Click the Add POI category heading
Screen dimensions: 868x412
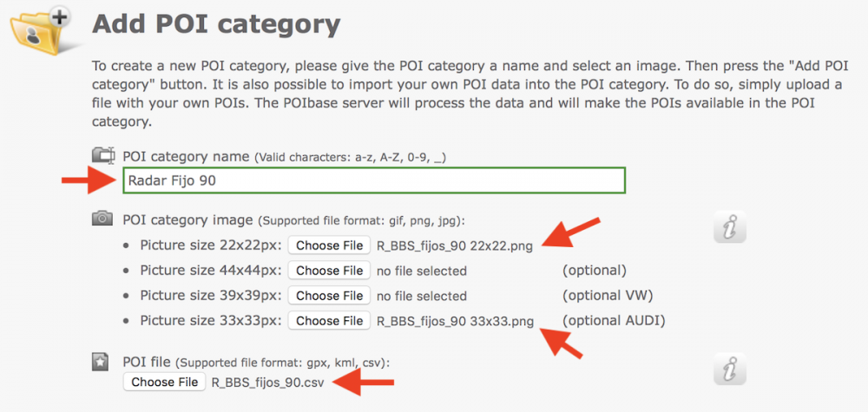[x=216, y=24]
